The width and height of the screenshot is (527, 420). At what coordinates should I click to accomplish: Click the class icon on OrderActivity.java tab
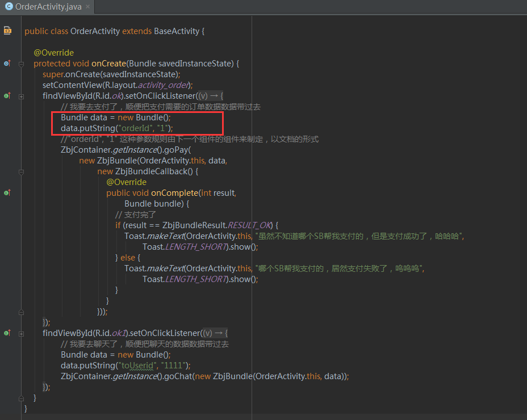9,7
